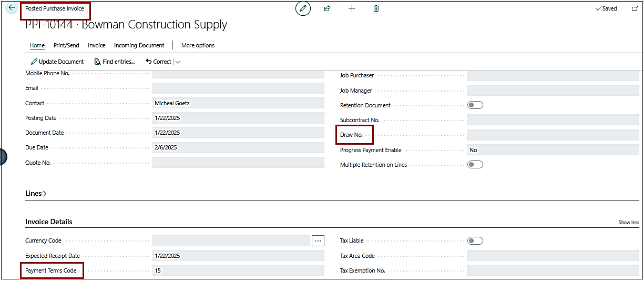Image resolution: width=644 pixels, height=281 pixels.
Task: Collapse the Invoice Details section heading
Action: tap(49, 222)
